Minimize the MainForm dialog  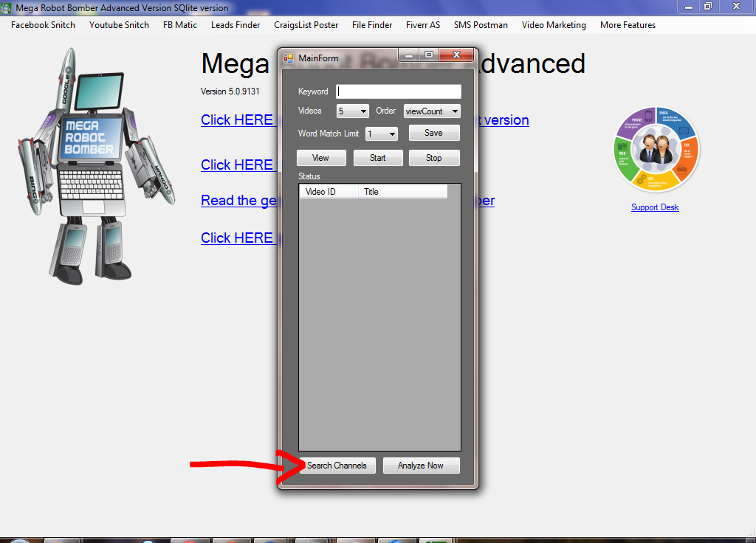[x=409, y=55]
